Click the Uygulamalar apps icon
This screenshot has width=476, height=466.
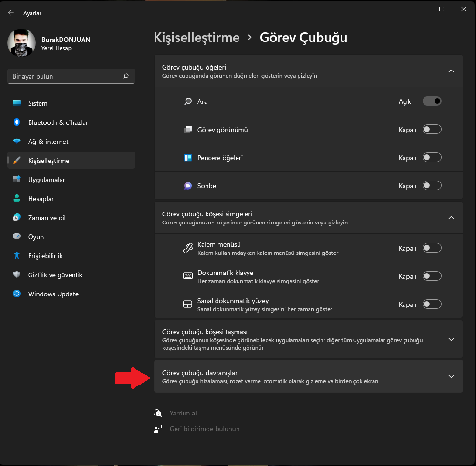17,180
